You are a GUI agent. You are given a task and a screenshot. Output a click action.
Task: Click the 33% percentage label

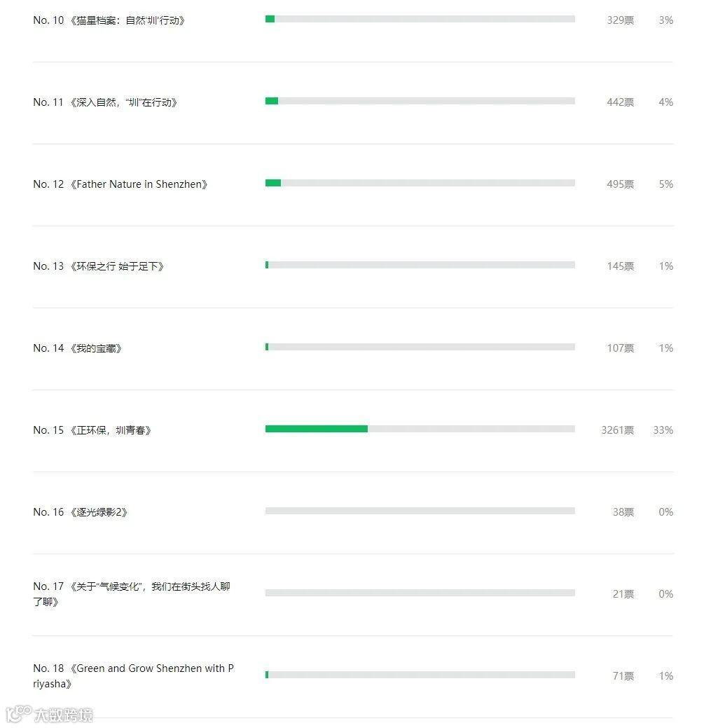(663, 430)
